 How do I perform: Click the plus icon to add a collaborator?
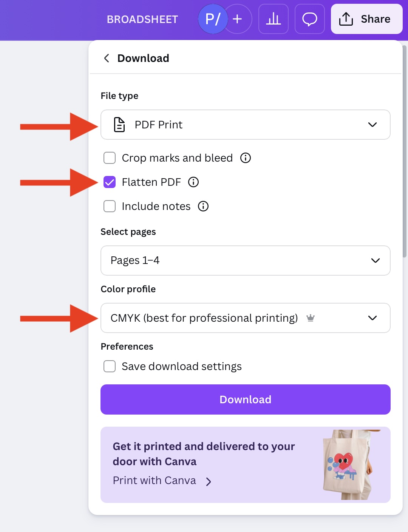237,19
